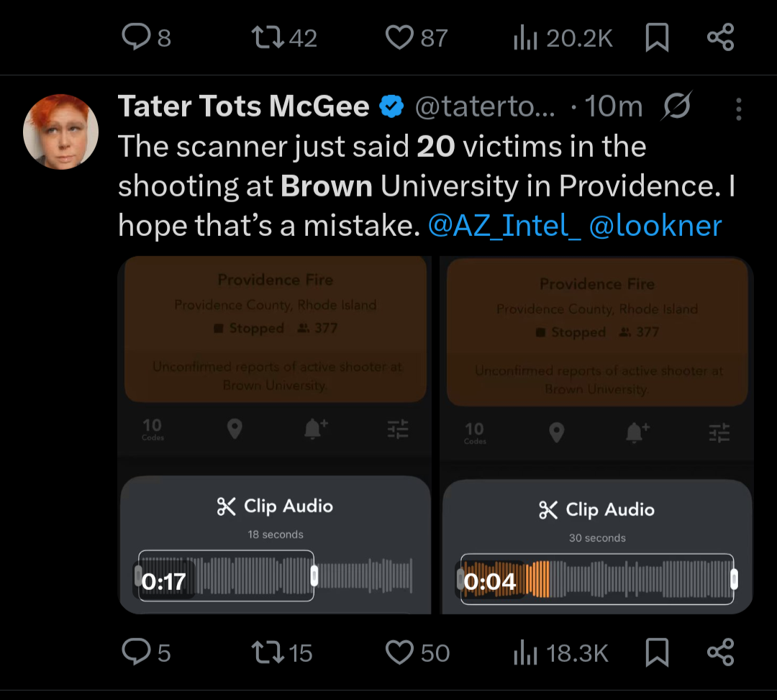
Task: Open the Tater Tots McGee display name
Action: point(243,106)
